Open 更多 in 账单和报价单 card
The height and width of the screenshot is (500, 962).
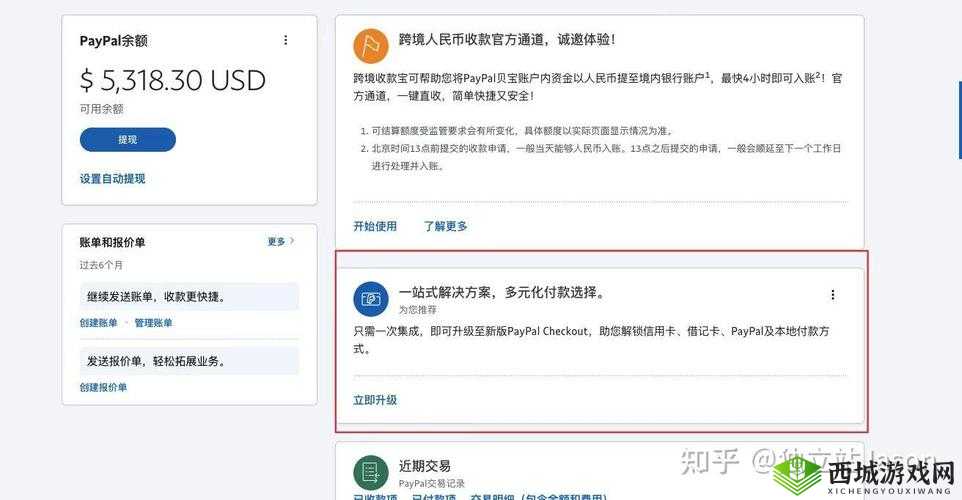coord(276,242)
